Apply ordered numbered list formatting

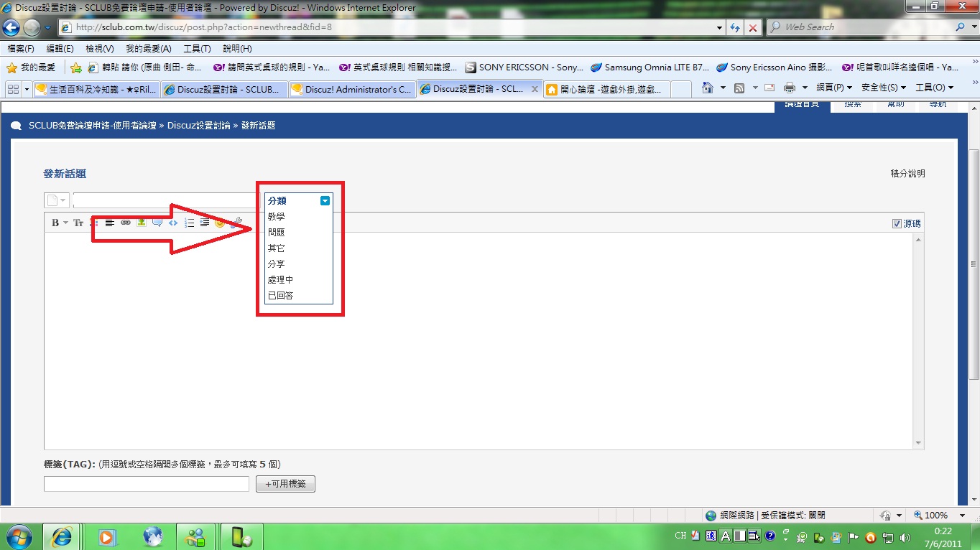(x=190, y=223)
